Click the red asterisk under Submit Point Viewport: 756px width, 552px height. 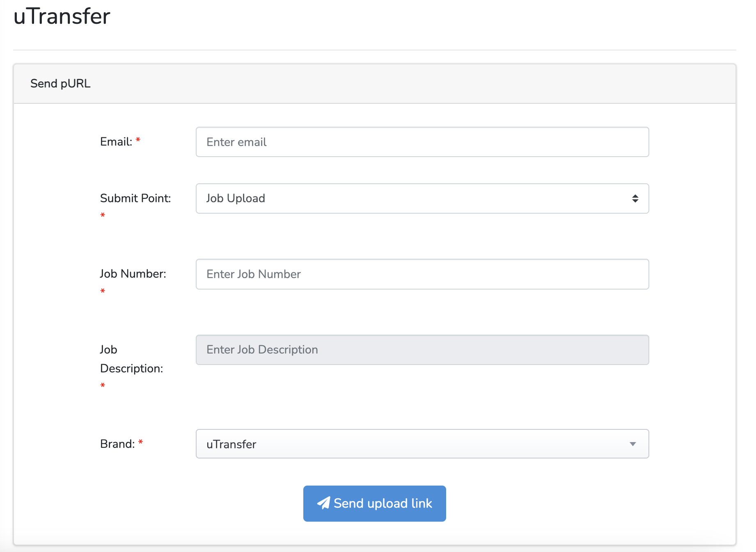click(103, 215)
